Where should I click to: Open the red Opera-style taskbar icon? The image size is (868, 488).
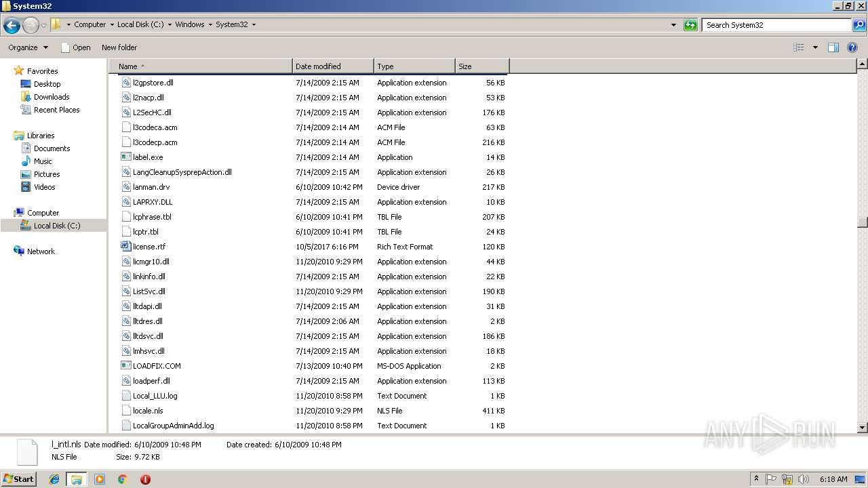coord(145,479)
